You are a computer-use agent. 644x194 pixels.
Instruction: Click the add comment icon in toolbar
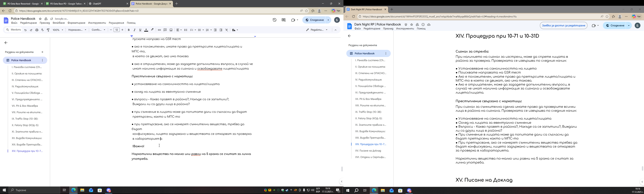point(165,30)
